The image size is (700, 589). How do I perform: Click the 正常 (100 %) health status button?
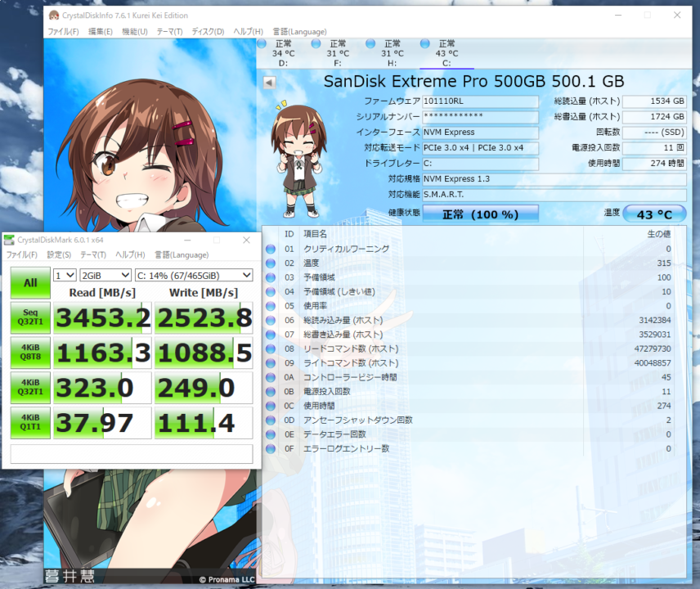pos(480,214)
